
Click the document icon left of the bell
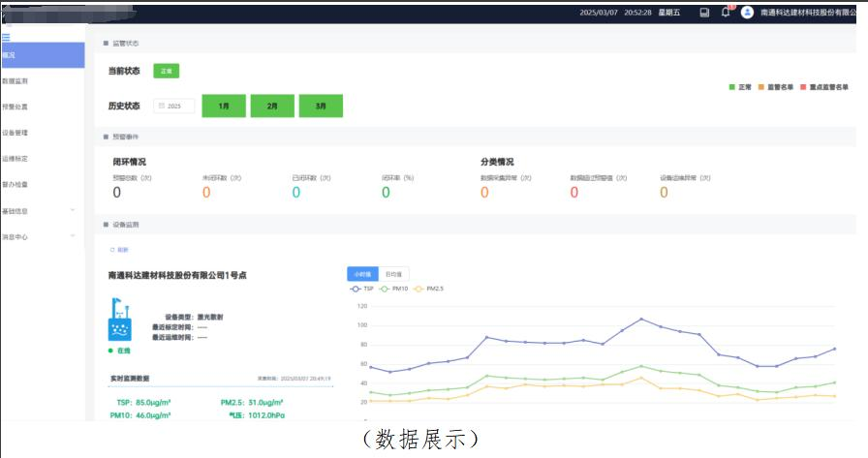704,13
